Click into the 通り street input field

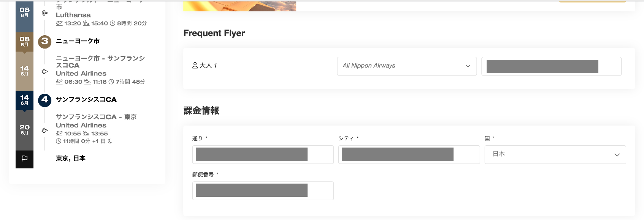[263, 154]
